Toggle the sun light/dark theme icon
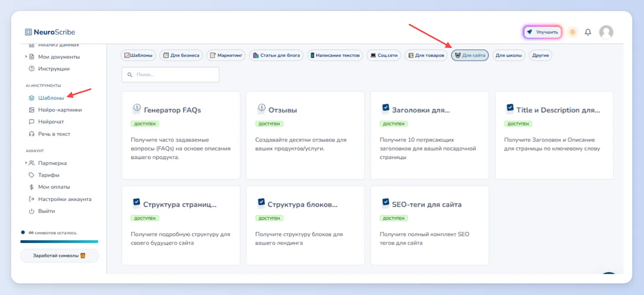The image size is (644, 295). [x=573, y=32]
